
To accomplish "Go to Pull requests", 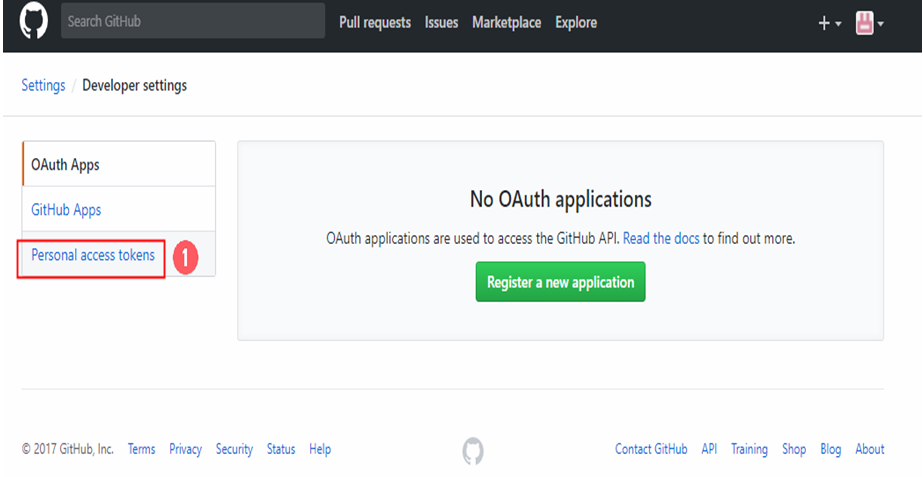I will [x=375, y=22].
